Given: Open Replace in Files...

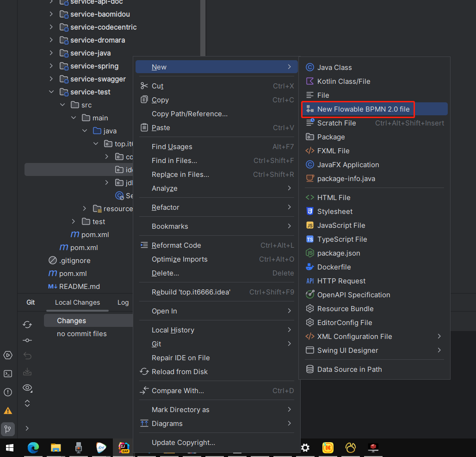Looking at the screenshot, I should 216,175.
